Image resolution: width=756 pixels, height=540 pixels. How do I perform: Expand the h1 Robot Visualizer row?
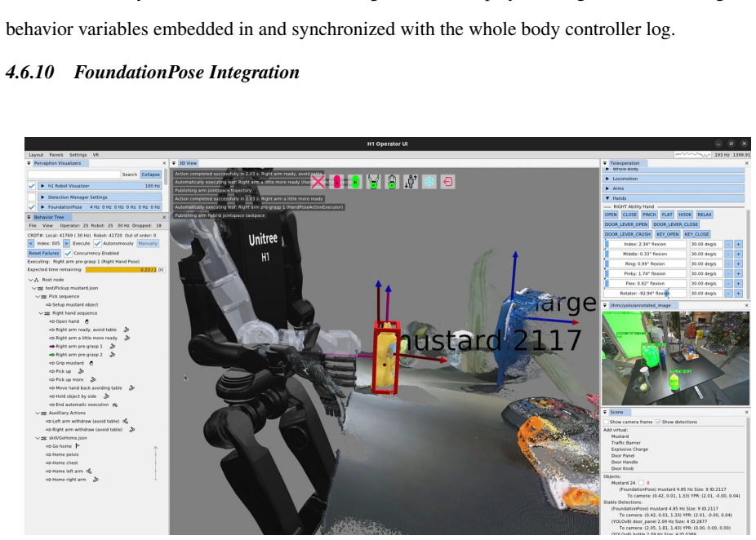coord(42,185)
